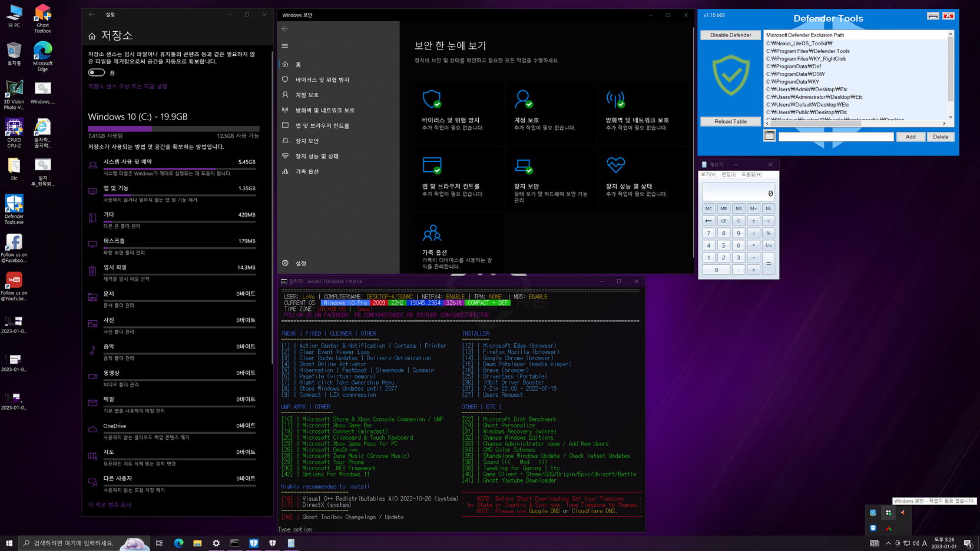This screenshot has width=980, height=551.
Task: Click the home icon beside 저장소 title
Action: (x=92, y=36)
